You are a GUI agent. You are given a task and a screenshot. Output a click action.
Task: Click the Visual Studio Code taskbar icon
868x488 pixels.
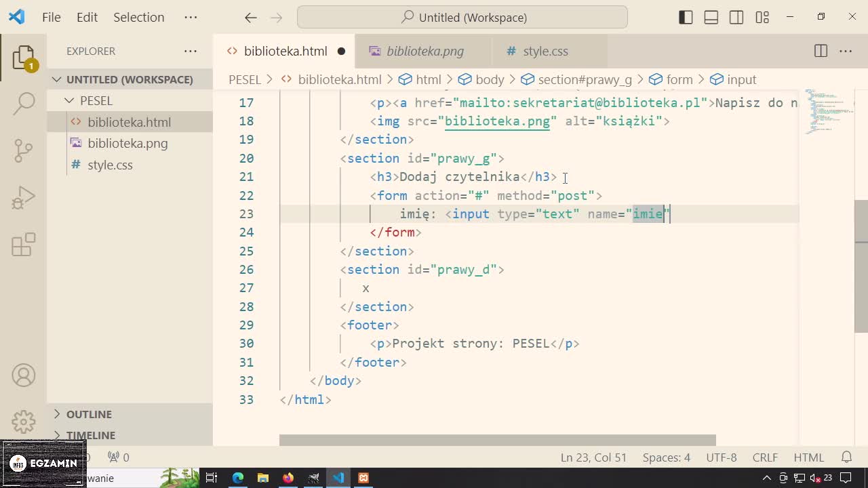pos(338,478)
